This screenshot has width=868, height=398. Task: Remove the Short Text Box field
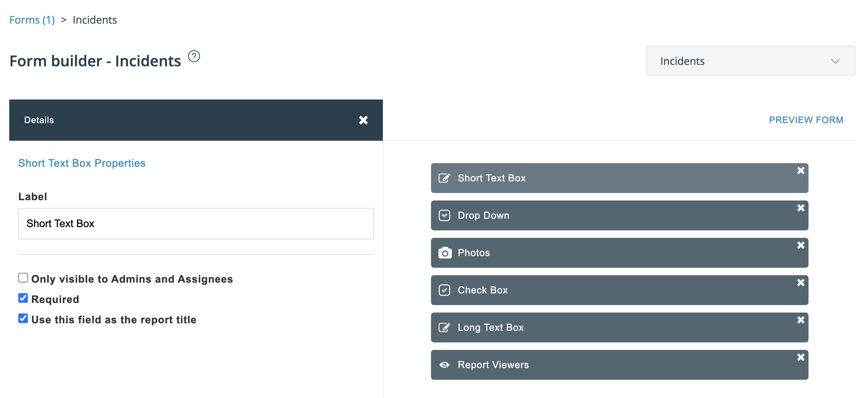(x=801, y=171)
